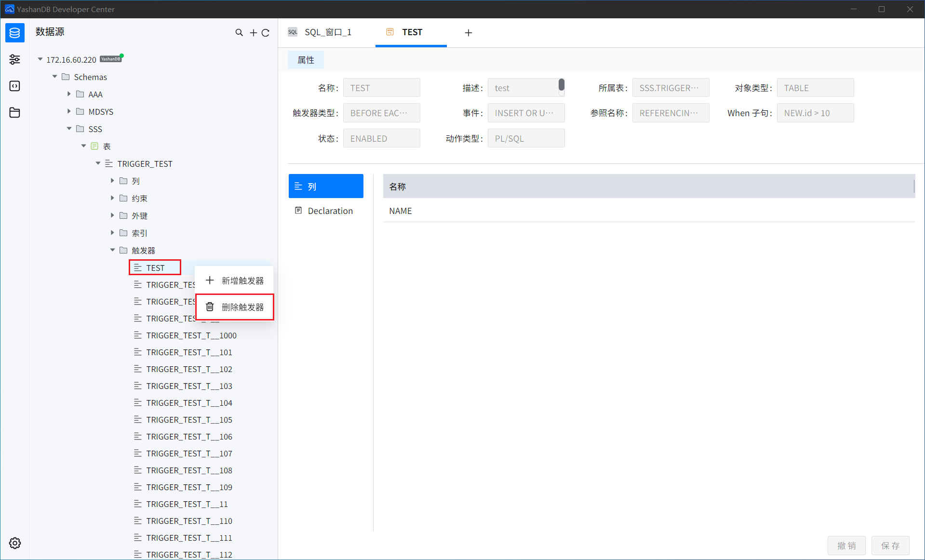Collapse the 触发器 folder
Viewport: 925px width, 560px height.
[112, 250]
